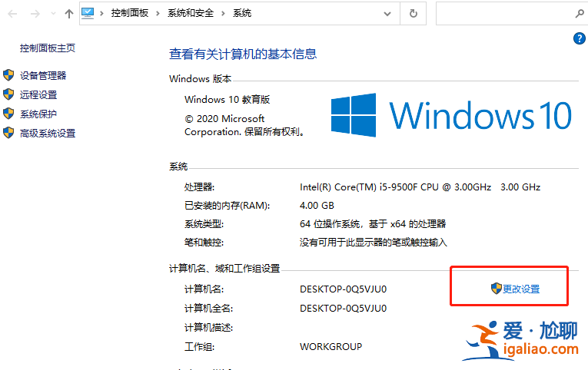This screenshot has width=588, height=370.
Task: Click shield icon beside 高级系统设置
Action: 8,133
